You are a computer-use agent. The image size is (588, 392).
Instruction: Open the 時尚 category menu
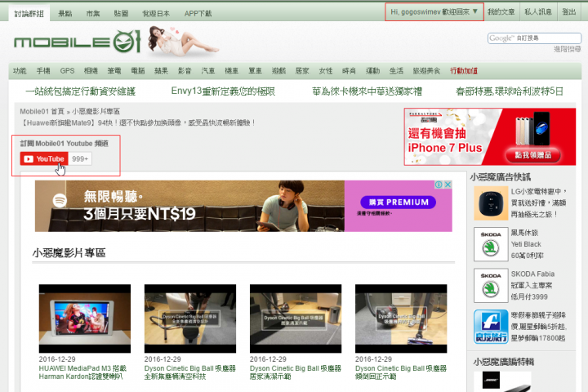(349, 71)
